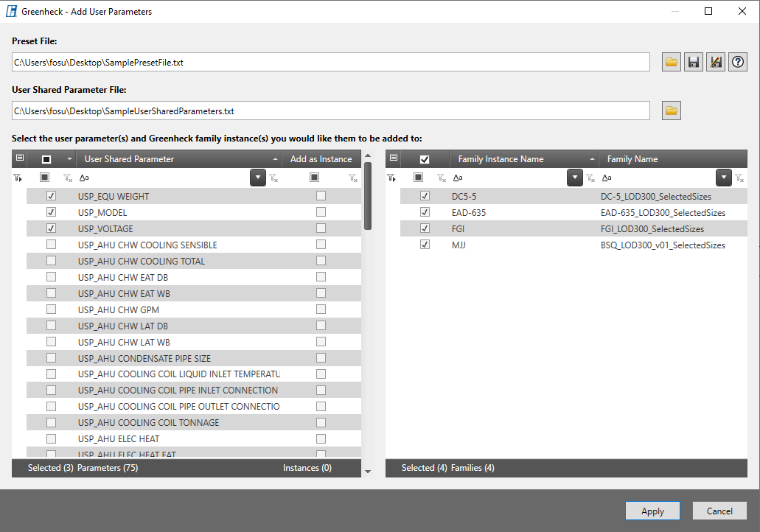Click scrollbar up arrow of parameter list
This screenshot has width=760, height=532.
[x=367, y=155]
